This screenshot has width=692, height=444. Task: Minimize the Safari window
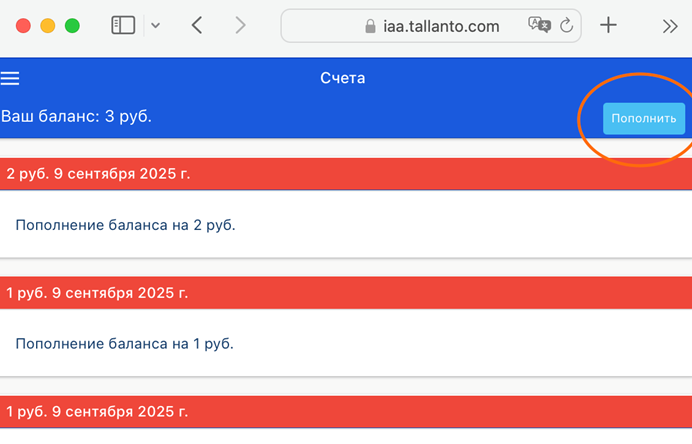pyautogui.click(x=48, y=26)
